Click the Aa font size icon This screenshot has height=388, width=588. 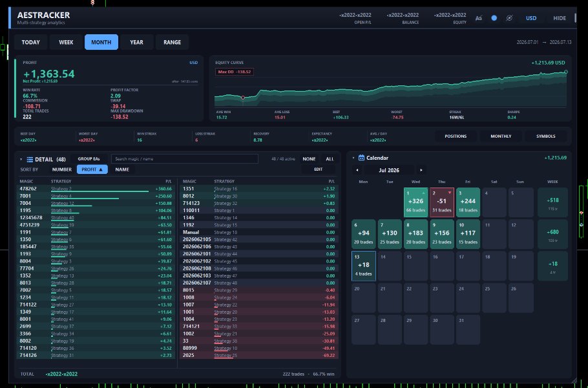click(479, 18)
